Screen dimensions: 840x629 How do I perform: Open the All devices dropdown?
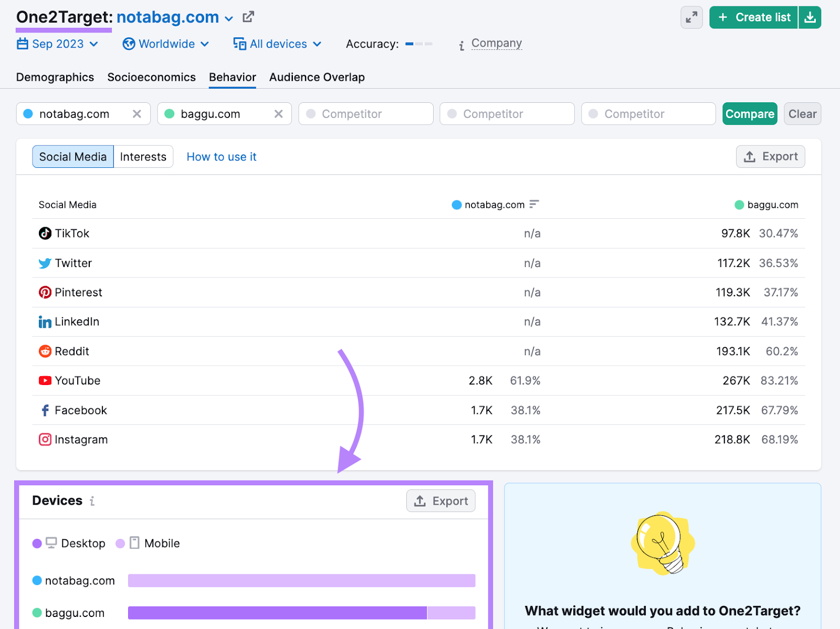point(277,44)
